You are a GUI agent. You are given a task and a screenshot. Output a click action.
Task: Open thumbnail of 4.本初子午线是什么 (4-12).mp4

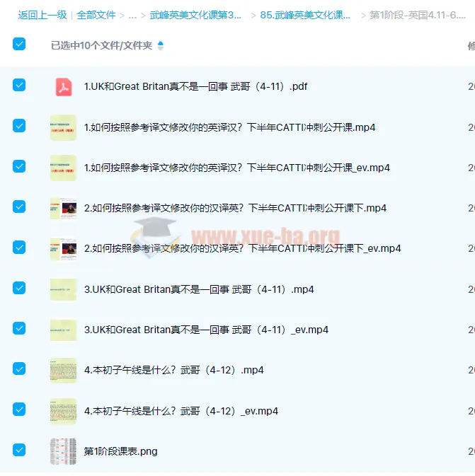(63, 371)
